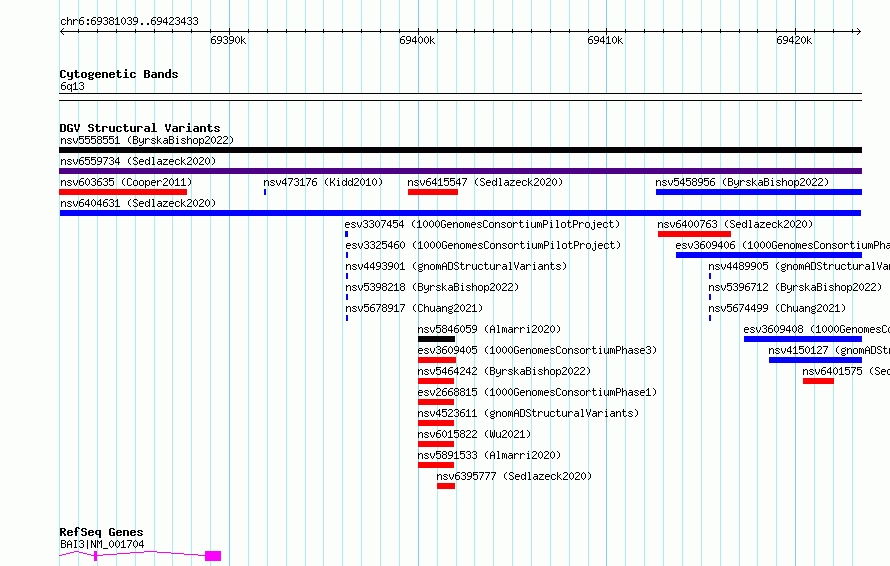Open esv3307454 (1000GenomesConsortiumPilotProject) variant
Image resolution: width=890 pixels, height=566 pixels.
pos(482,224)
